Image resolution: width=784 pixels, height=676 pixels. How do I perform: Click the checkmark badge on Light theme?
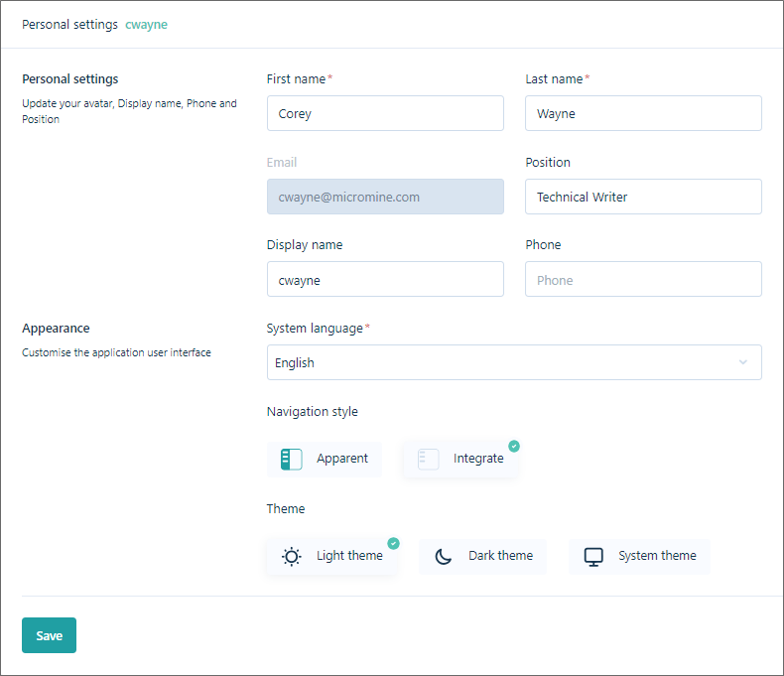coord(393,543)
